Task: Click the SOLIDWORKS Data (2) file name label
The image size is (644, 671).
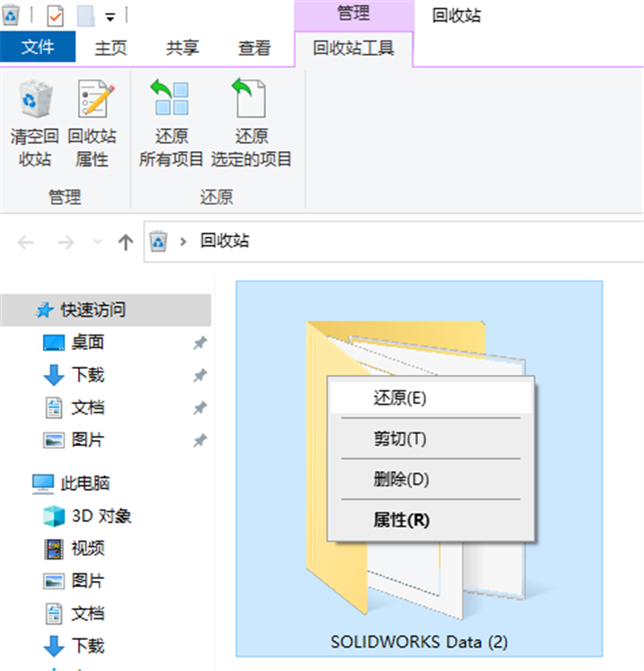Action: tap(419, 642)
